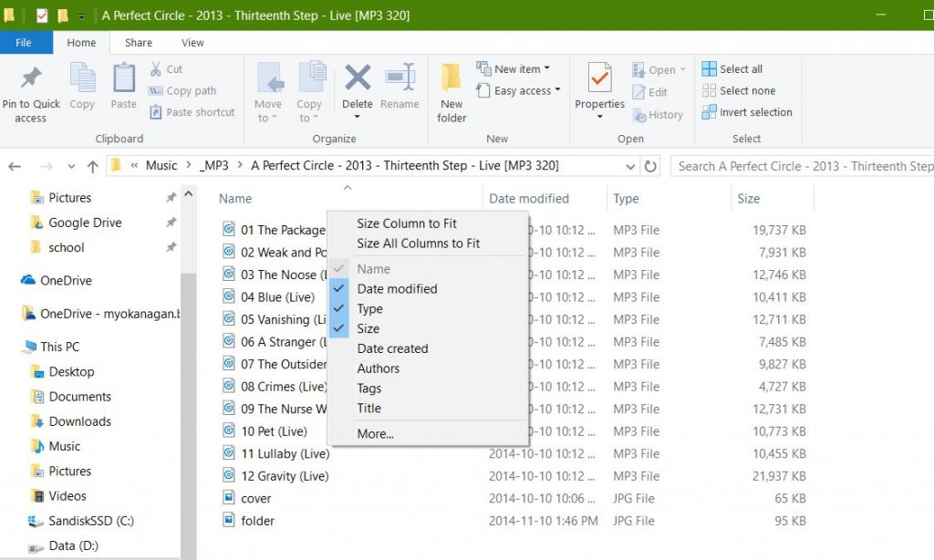Uncheck the Date modified column
The height and width of the screenshot is (560, 934).
click(397, 288)
